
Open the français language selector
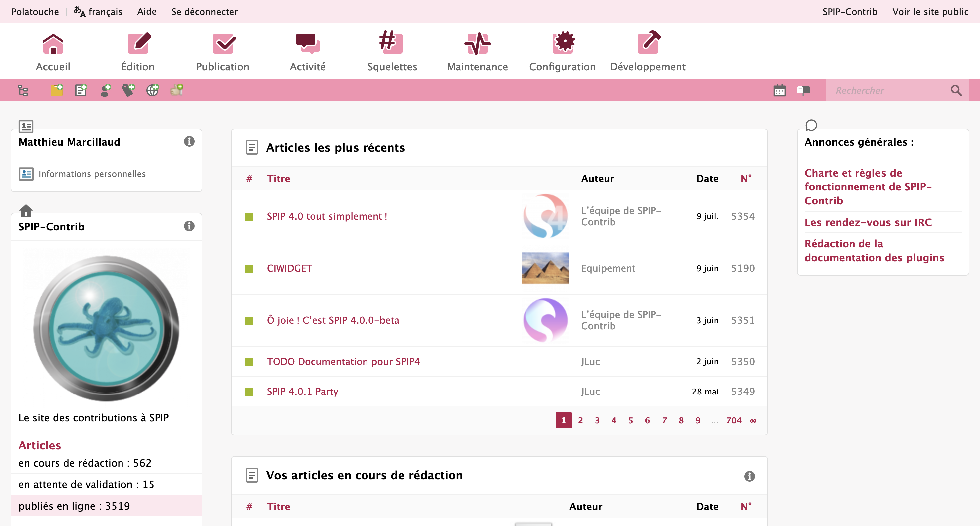click(98, 11)
